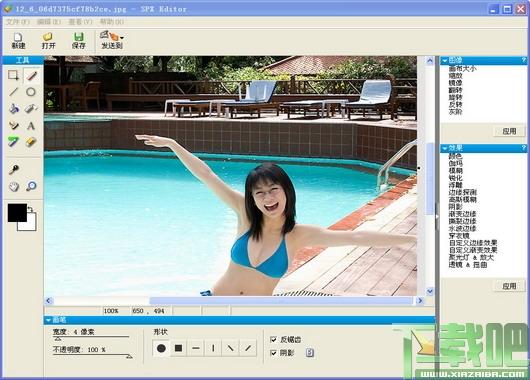
Task: Select 高斯模糊 in the effects list
Action: pyautogui.click(x=462, y=199)
